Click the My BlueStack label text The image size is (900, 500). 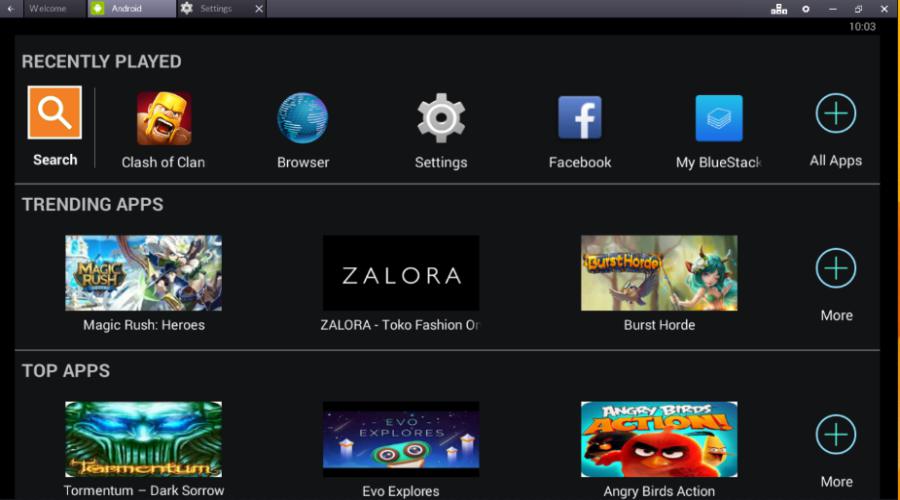pos(718,162)
